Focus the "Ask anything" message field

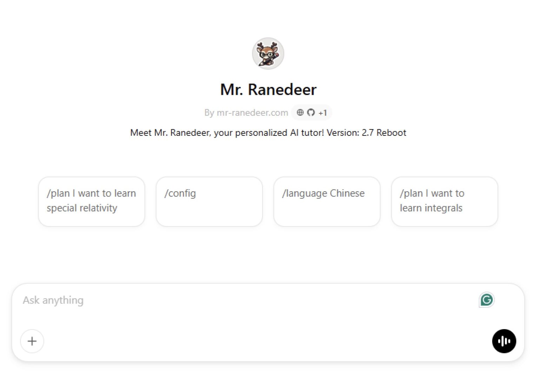(x=246, y=300)
